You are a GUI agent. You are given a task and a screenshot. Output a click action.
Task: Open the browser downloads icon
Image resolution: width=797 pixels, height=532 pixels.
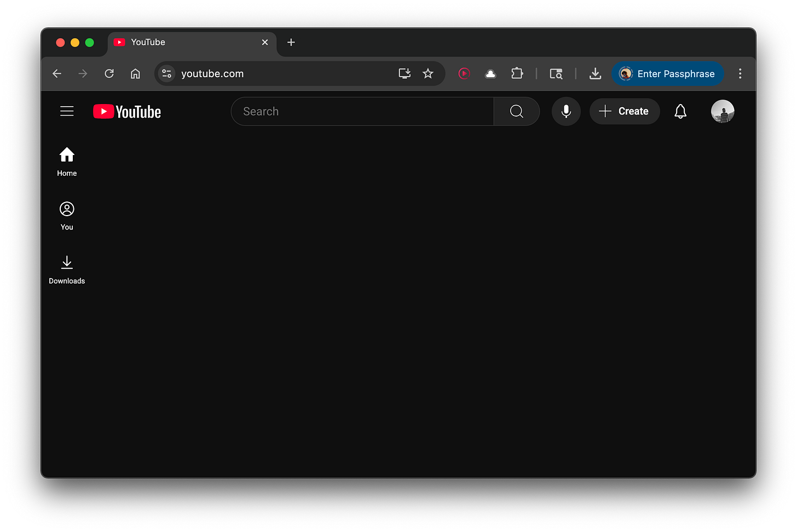(595, 73)
